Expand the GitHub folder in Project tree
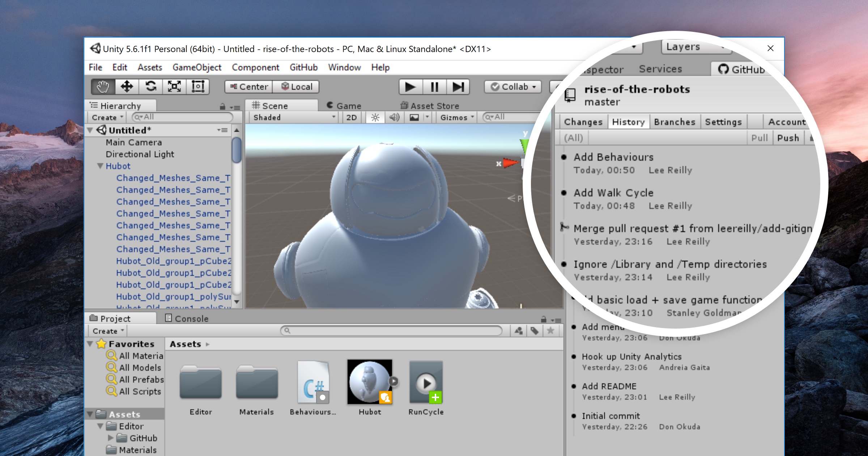Viewport: 868px width, 456px height. tap(110, 438)
